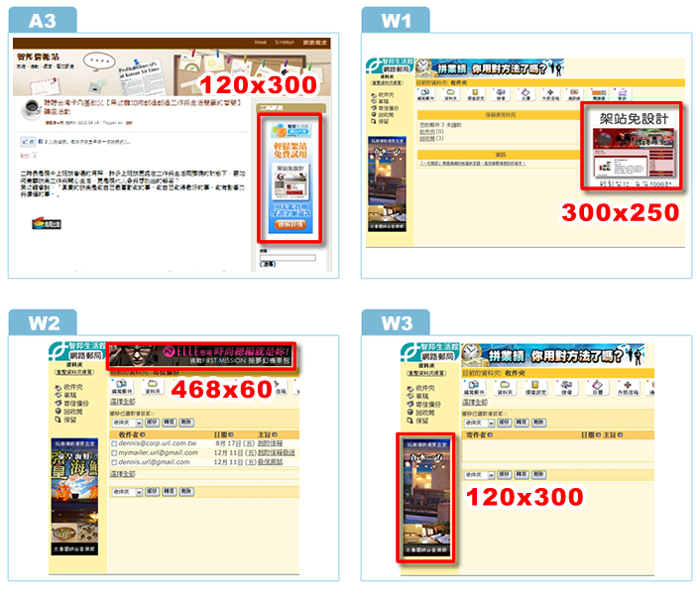Screen dimensions: 700x607
Task: Tick checkbox for dennis.url@gmail.com in W2
Action: point(114,462)
